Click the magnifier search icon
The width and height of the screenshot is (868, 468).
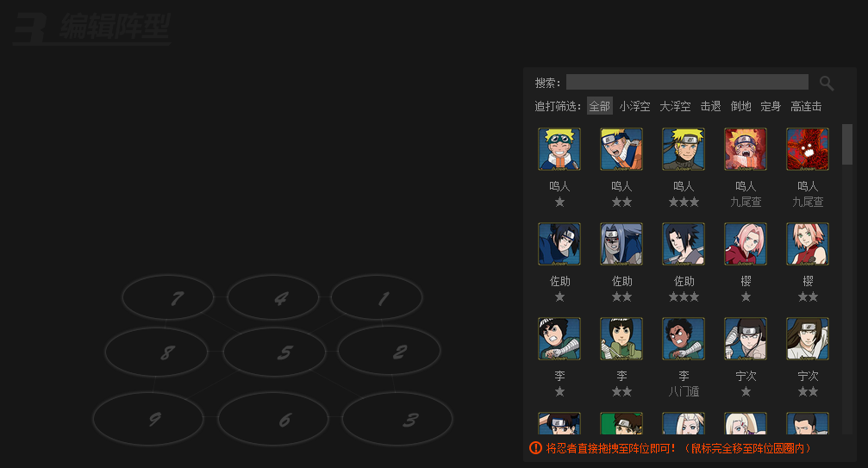[x=827, y=83]
